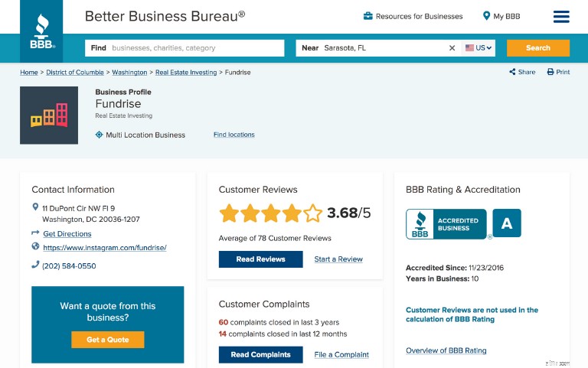
Task: Open Washington breadcrumb link
Action: coord(129,73)
